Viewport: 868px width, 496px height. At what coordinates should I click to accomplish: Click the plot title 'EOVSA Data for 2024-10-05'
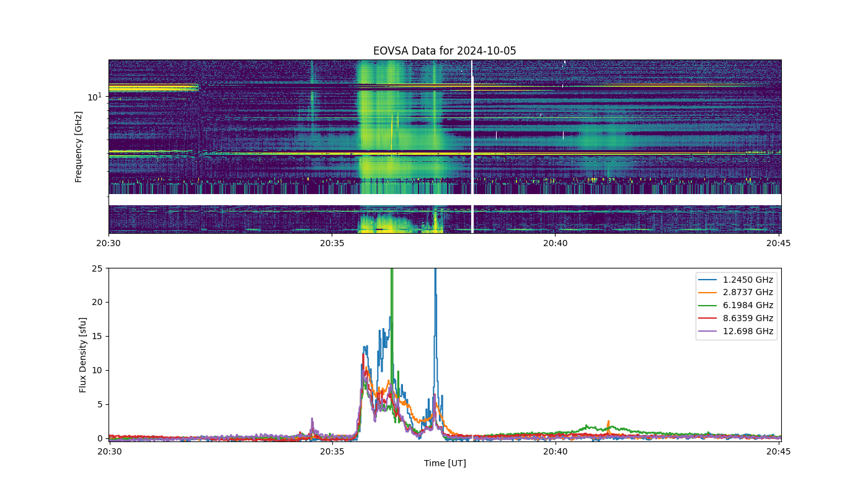[x=445, y=51]
